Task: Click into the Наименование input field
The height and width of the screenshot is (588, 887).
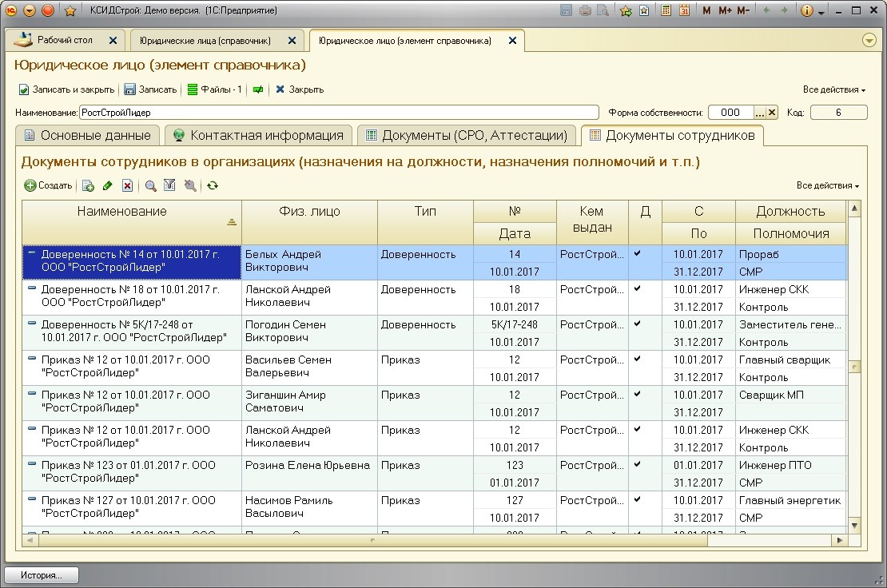Action: tap(339, 113)
